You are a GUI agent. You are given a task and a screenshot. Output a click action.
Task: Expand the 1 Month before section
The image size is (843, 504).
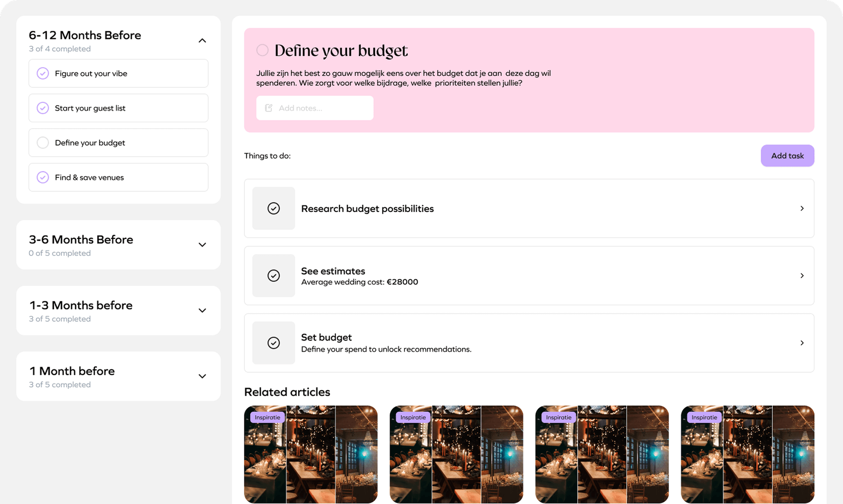(x=202, y=376)
